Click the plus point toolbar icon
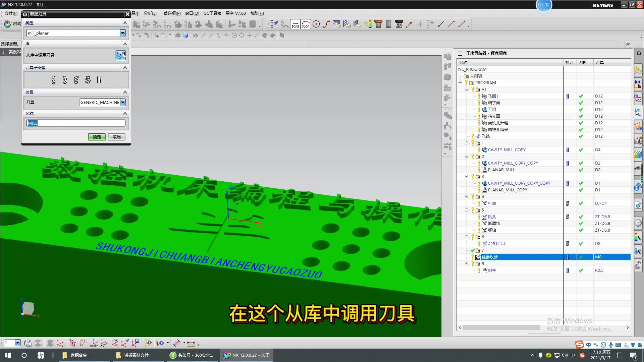Viewport: 644px width, 362px height. coord(420,24)
